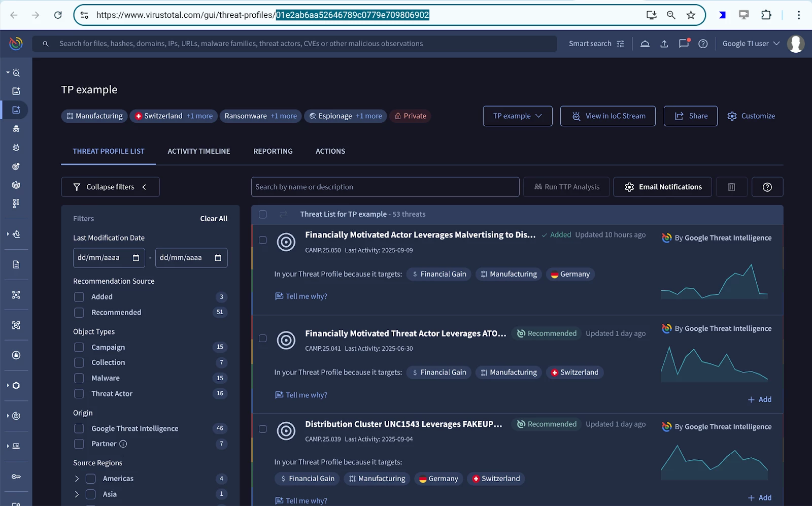
Task: Click the user avatar icon
Action: pyautogui.click(x=795, y=44)
